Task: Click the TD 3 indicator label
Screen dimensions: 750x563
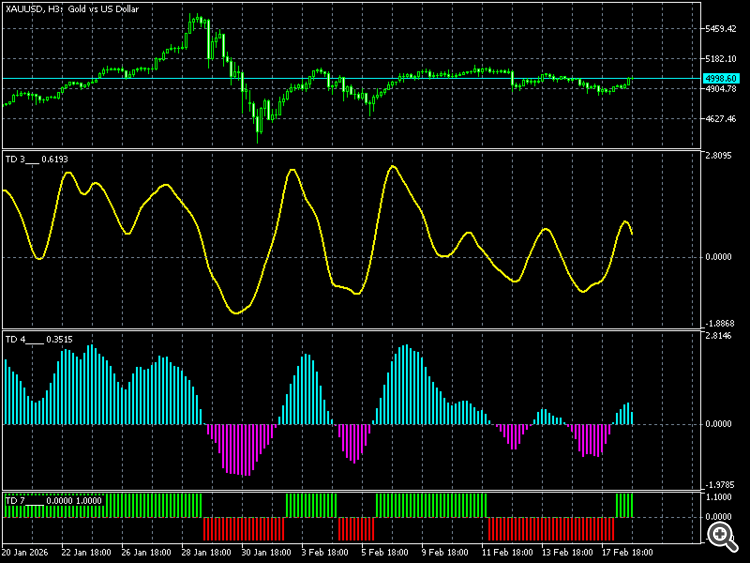Action: (37, 159)
